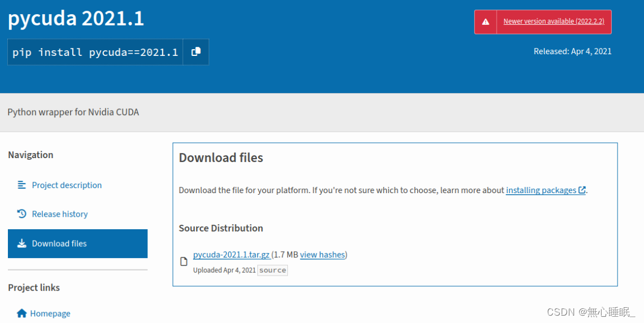The height and width of the screenshot is (323, 644).
Task: Download pycuda-2021.1.tar.gz source file
Action: click(x=231, y=255)
